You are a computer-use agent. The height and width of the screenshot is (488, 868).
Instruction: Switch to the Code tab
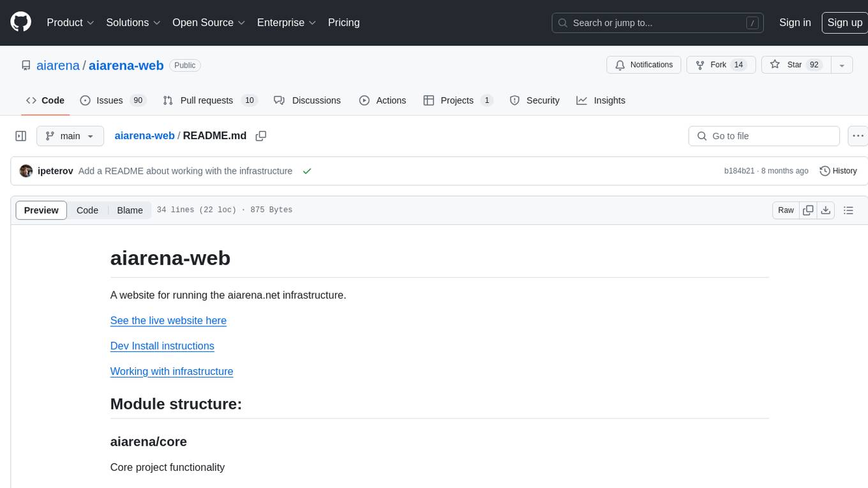click(x=45, y=100)
